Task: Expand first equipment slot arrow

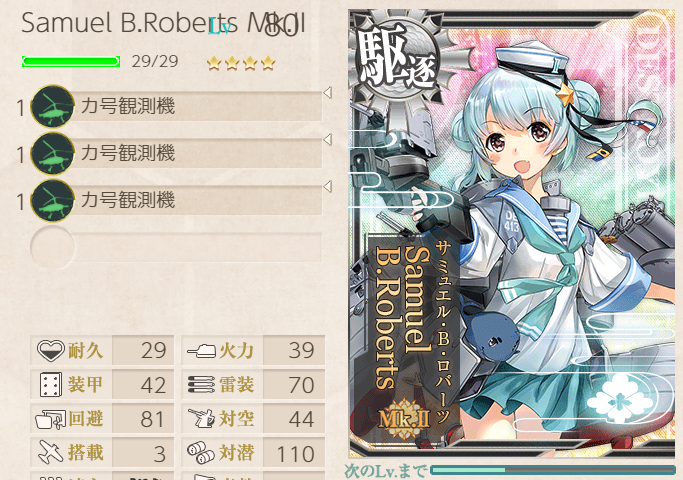Action: [x=328, y=92]
